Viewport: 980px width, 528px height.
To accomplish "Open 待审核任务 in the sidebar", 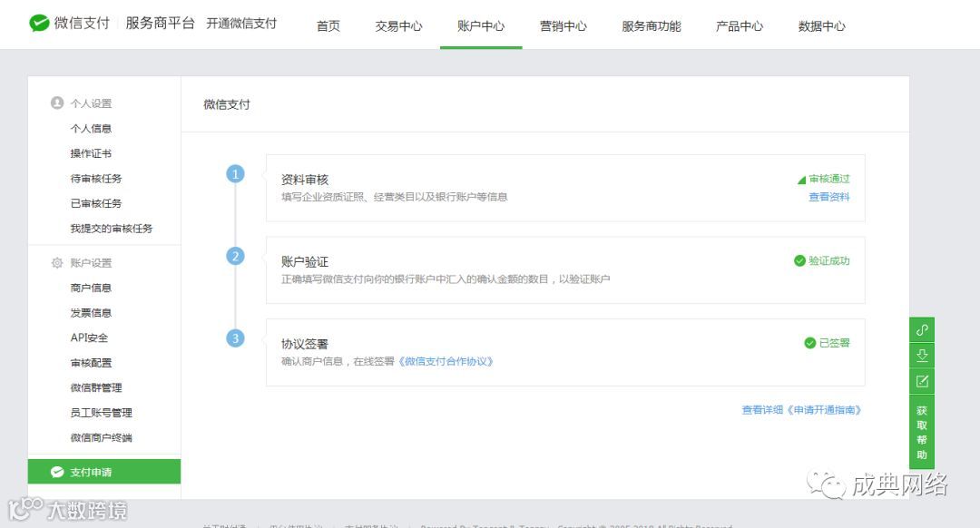I will (95, 178).
